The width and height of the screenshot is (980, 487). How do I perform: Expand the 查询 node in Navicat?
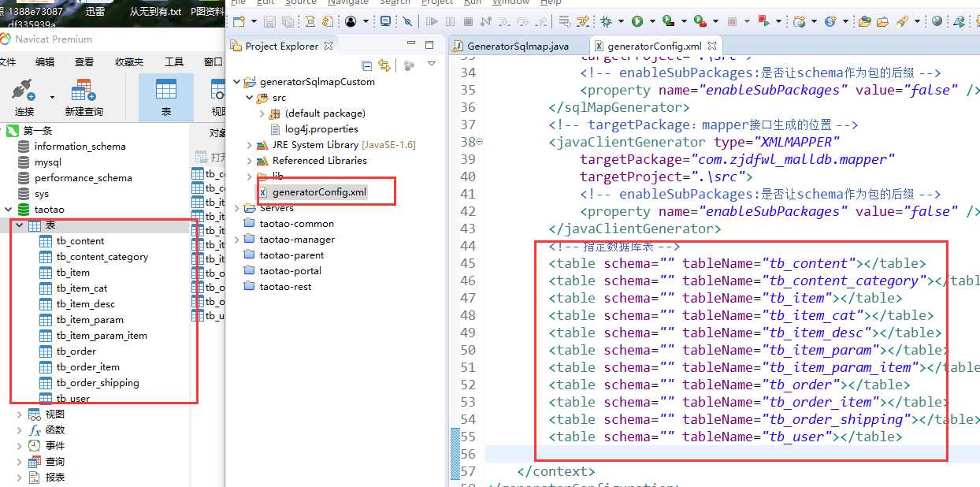(x=20, y=461)
